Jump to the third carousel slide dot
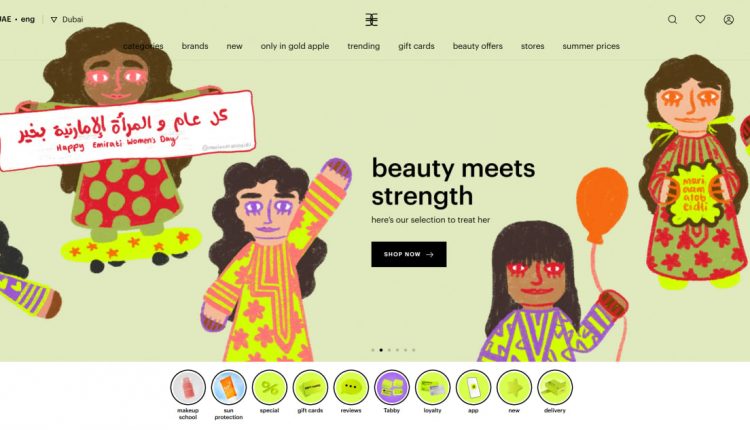Viewport: 750px width, 430px height. pos(389,350)
